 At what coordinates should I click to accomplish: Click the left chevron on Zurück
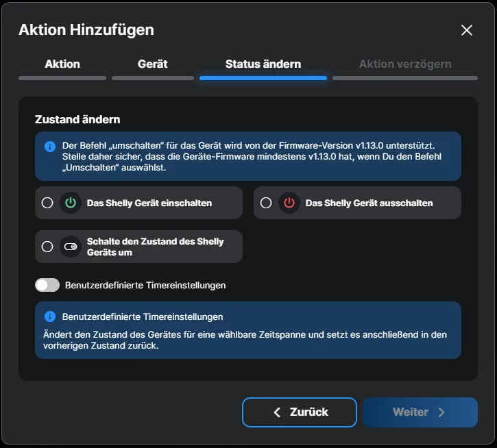click(277, 412)
